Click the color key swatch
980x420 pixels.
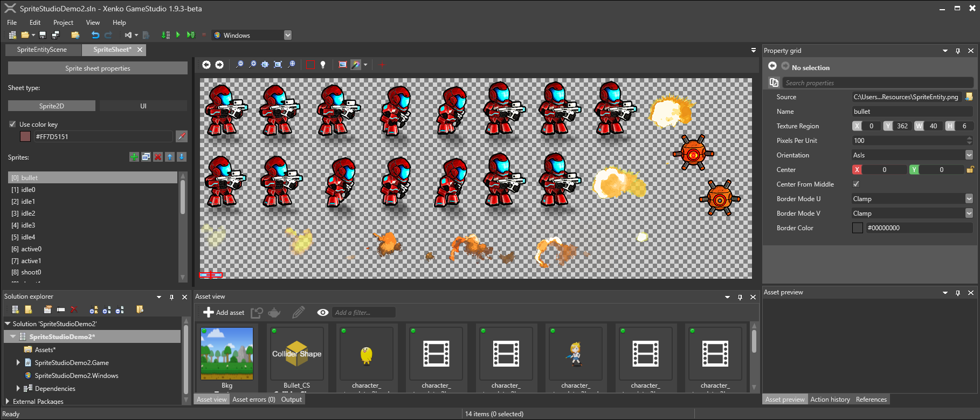pyautogui.click(x=25, y=136)
